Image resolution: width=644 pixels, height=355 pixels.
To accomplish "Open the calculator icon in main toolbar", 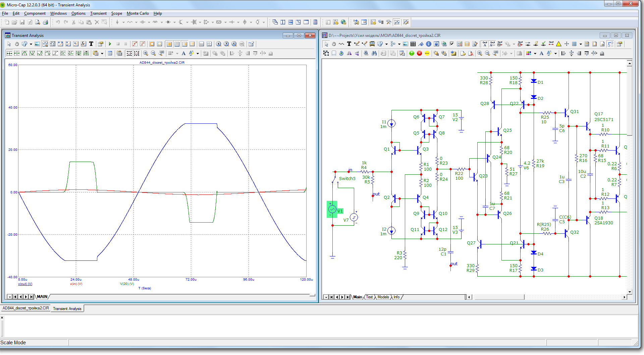I will pos(315,22).
